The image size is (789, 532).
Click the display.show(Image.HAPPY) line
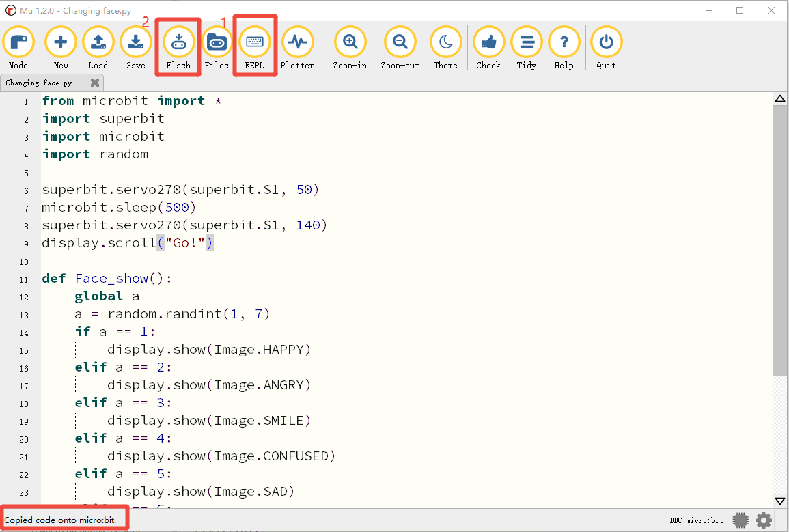point(209,350)
